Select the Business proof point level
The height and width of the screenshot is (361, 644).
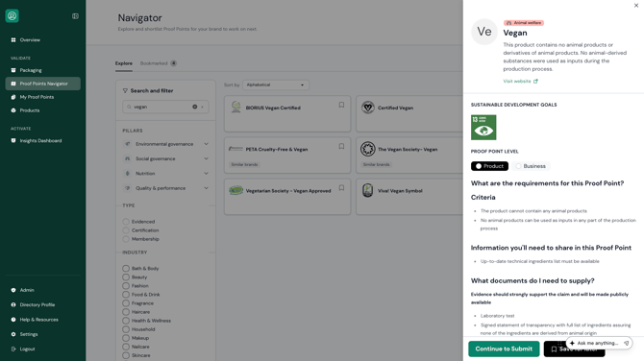[531, 166]
